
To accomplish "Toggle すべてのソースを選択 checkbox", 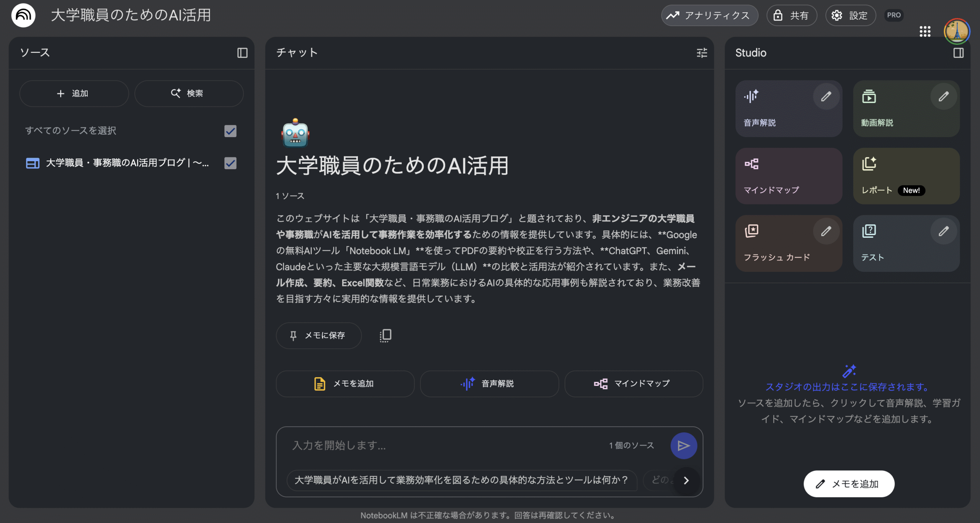I will [230, 131].
